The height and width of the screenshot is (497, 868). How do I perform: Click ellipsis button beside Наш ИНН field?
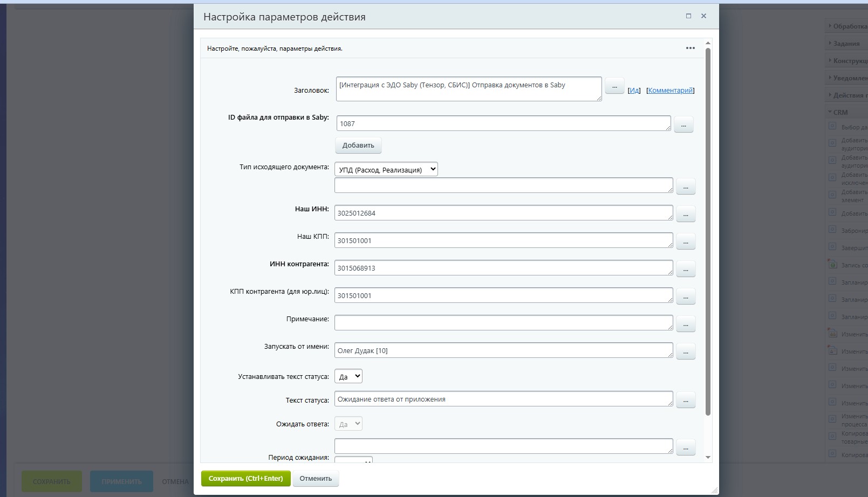[x=686, y=214]
